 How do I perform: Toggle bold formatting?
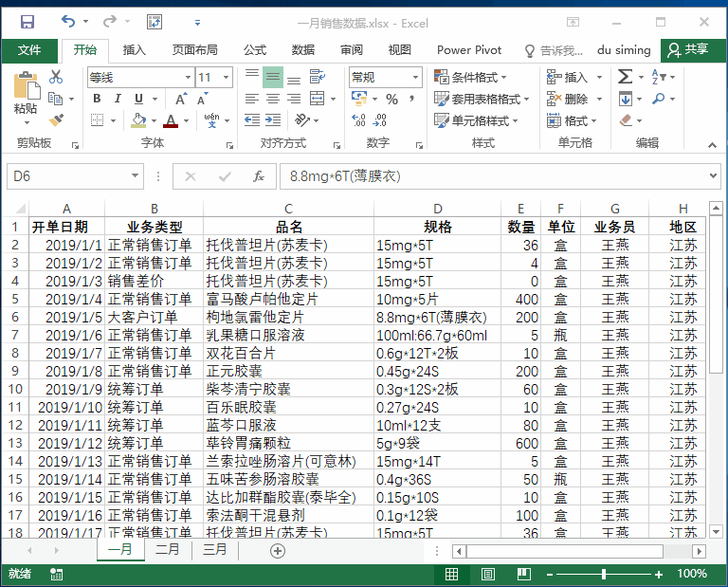click(97, 99)
